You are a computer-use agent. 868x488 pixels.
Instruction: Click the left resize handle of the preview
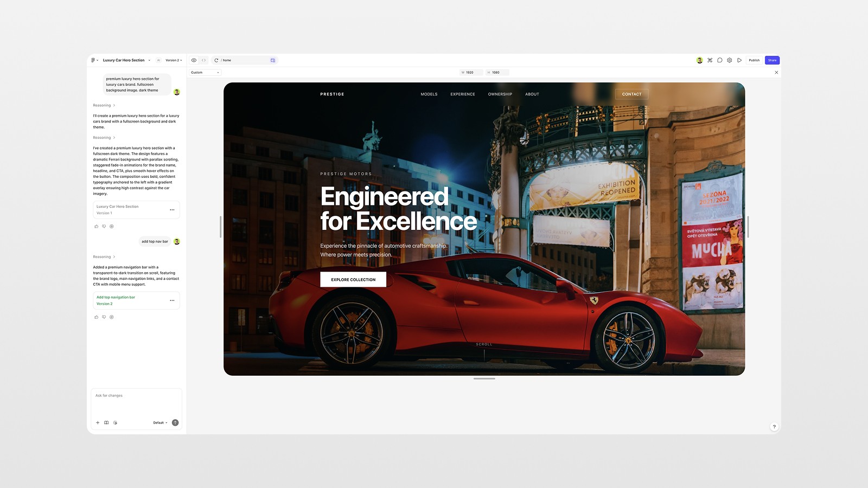(x=220, y=227)
